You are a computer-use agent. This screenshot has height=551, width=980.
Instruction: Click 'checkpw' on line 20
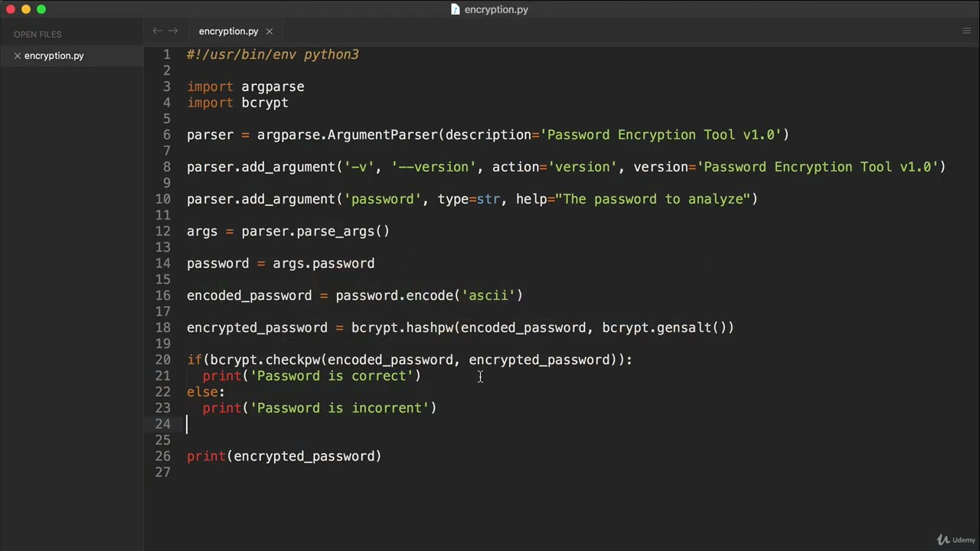pyautogui.click(x=292, y=360)
